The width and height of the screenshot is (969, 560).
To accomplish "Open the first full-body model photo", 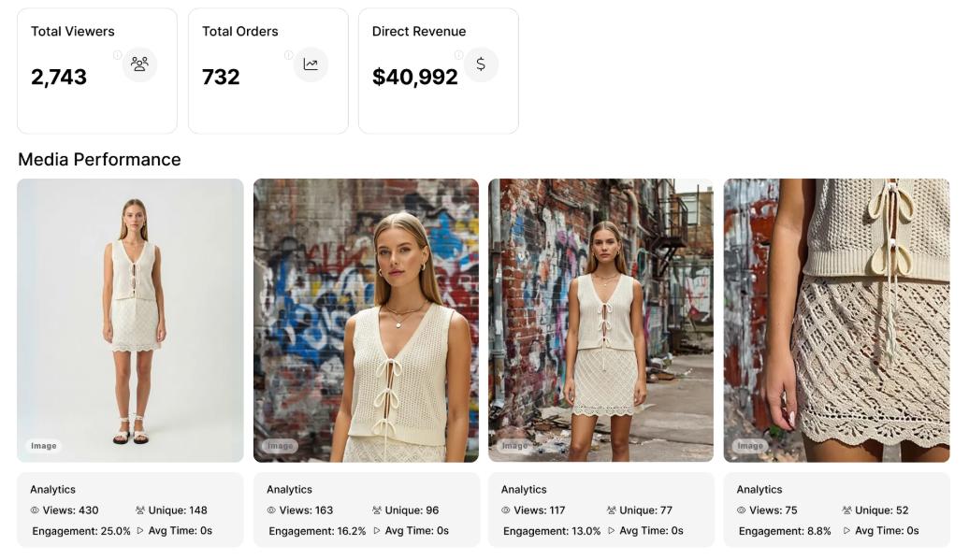I will click(x=129, y=319).
